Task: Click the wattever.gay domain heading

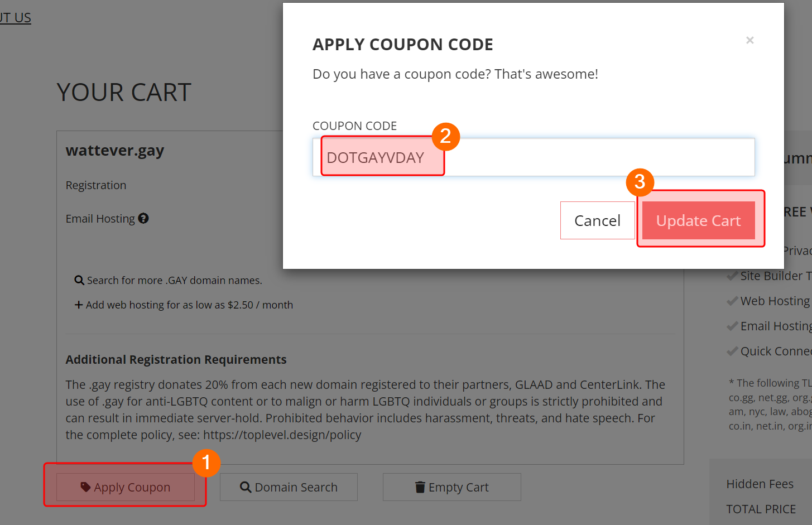Action: click(115, 151)
